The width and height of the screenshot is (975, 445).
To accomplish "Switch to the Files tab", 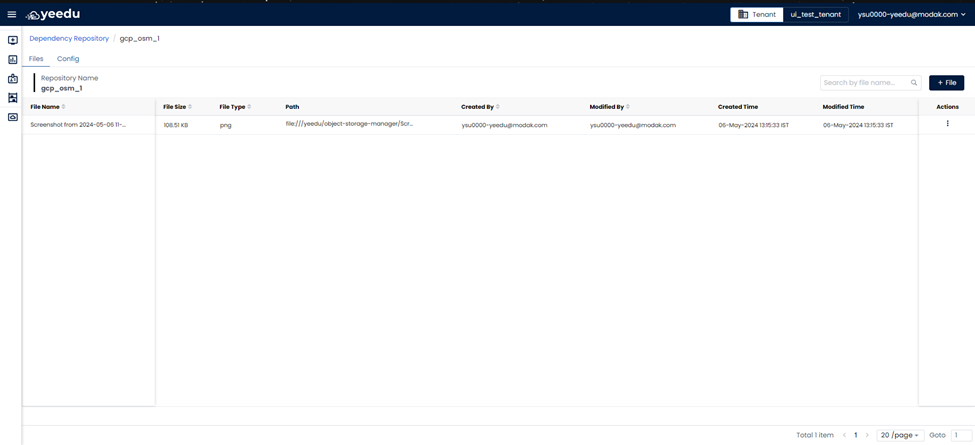I will (36, 59).
